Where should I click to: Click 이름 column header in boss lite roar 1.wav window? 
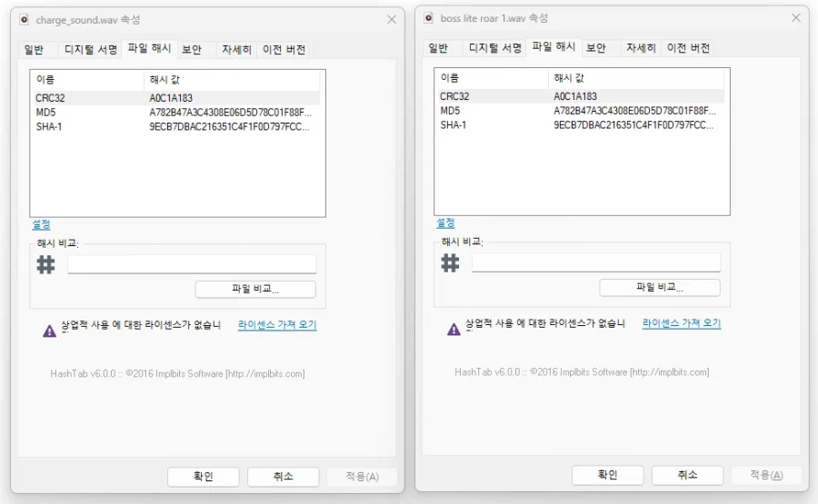point(492,78)
